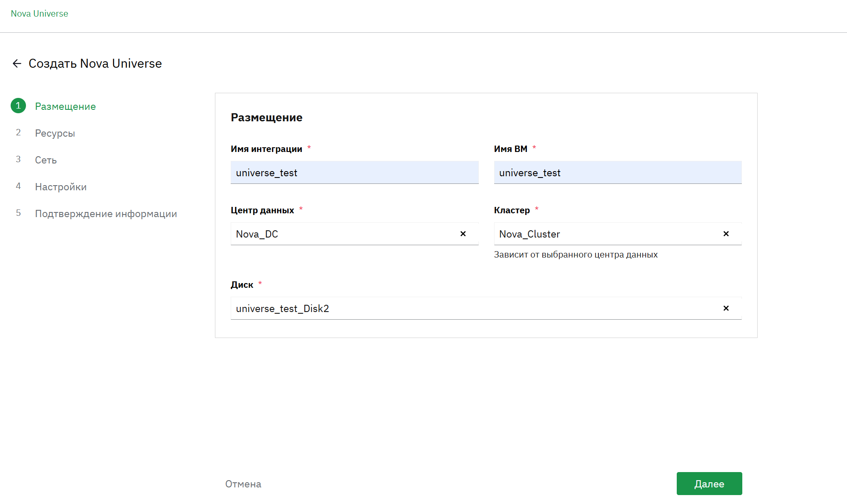Clear the Кластер Nova_Cluster selection
The image size is (847, 504).
click(x=726, y=234)
